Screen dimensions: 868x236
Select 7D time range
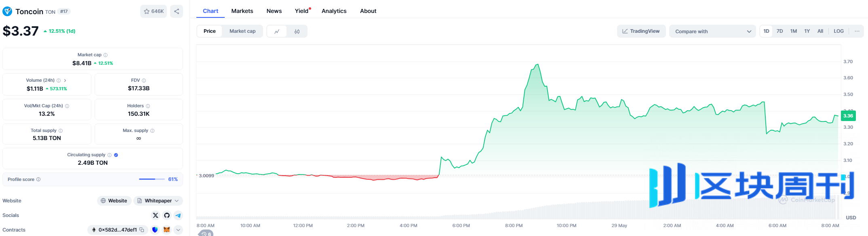[x=780, y=31]
